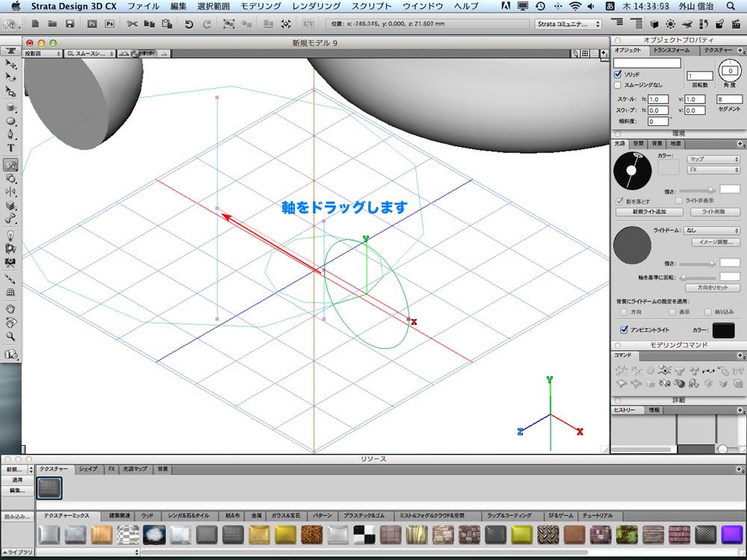Expand the ライブラリ disclosure at the bottom left

17,552
